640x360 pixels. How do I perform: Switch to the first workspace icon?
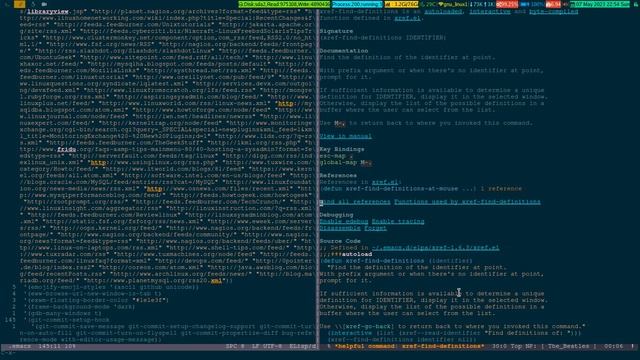pyautogui.click(x=7, y=4)
